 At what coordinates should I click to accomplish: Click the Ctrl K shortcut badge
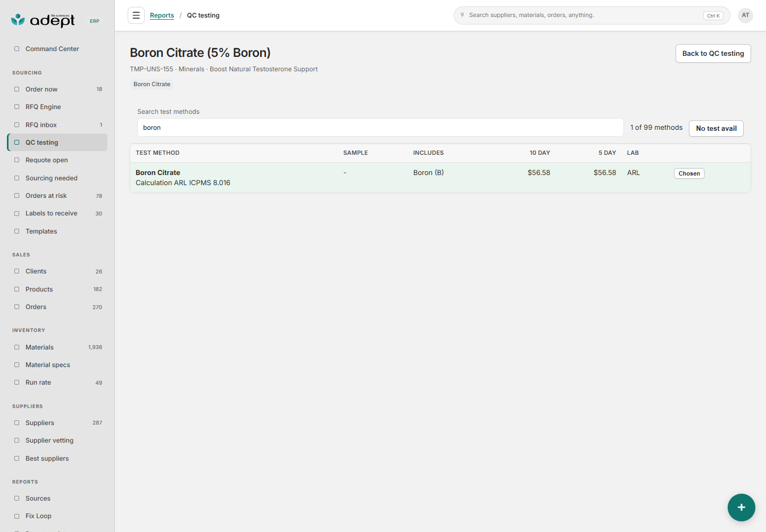click(x=713, y=16)
